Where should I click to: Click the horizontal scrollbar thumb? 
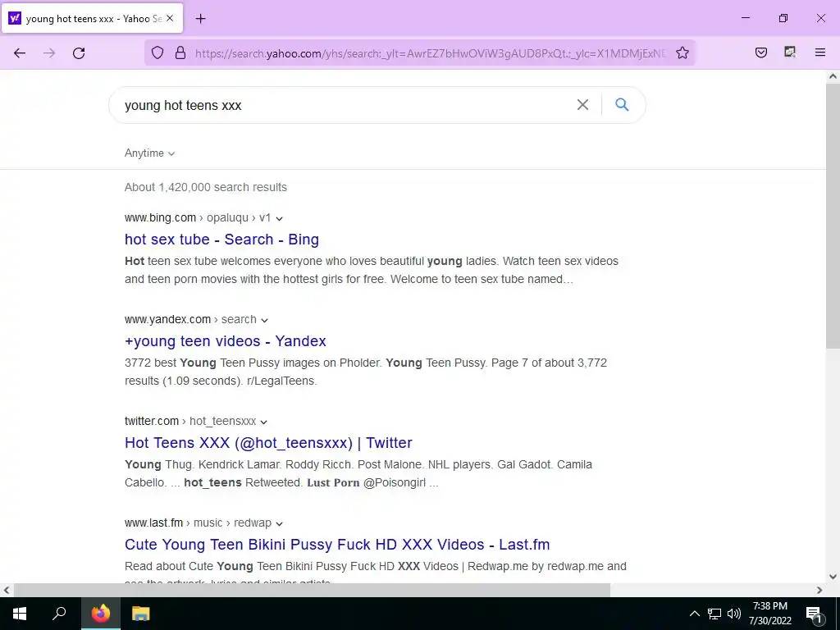312,591
